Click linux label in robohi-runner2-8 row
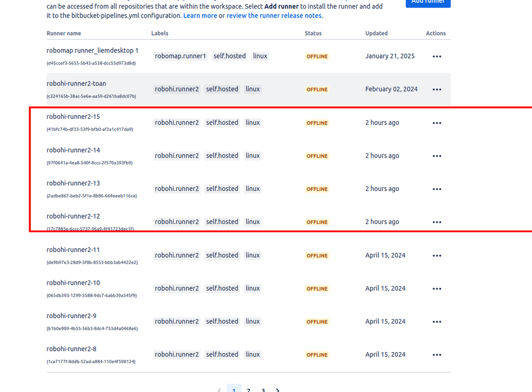Viewport: 532px width, 392px height. pyautogui.click(x=253, y=354)
